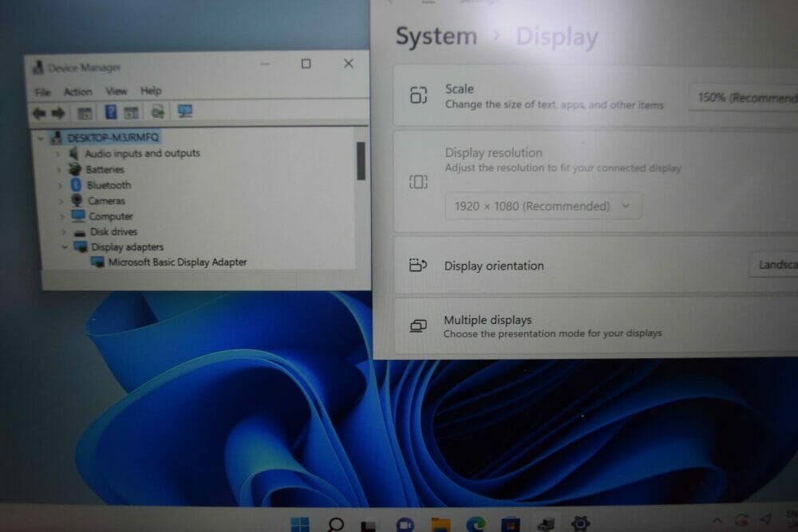Click the green-arrow toolbar icon in Device Manager

(158, 112)
